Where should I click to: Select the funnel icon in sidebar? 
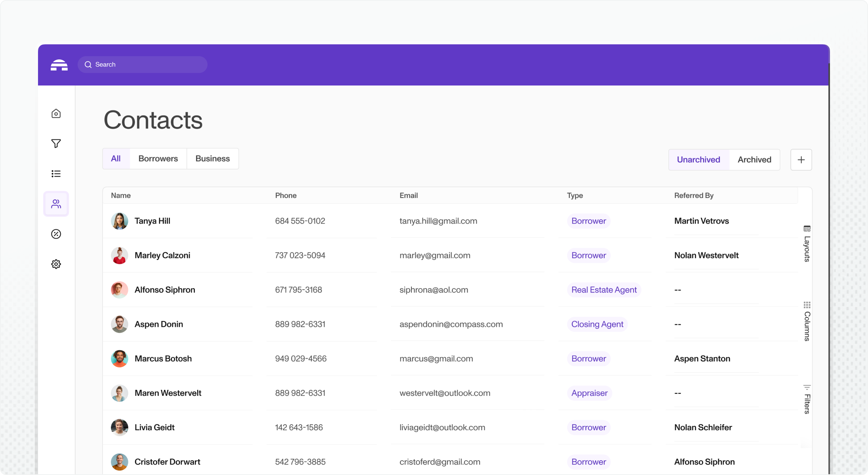pos(56,144)
